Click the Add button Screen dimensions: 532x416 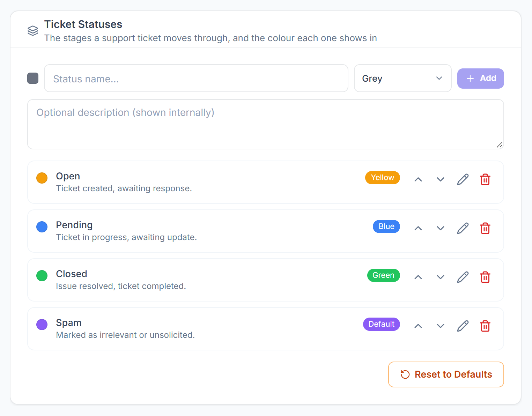481,78
